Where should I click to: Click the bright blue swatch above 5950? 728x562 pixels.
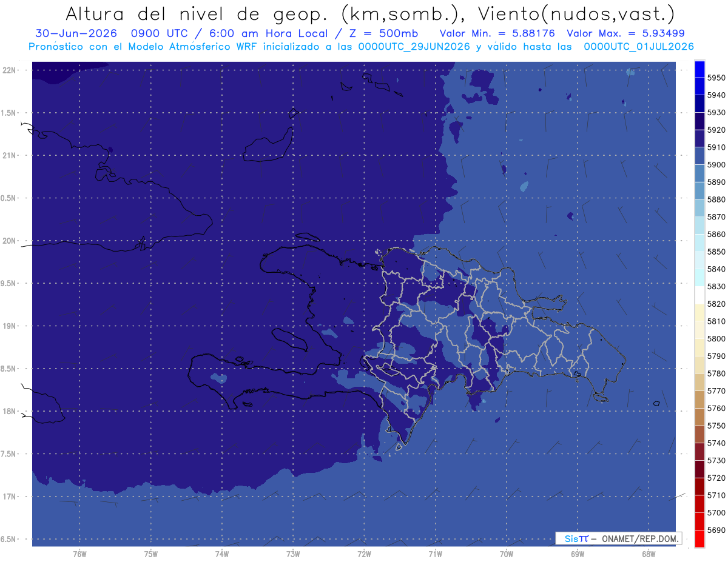(699, 69)
